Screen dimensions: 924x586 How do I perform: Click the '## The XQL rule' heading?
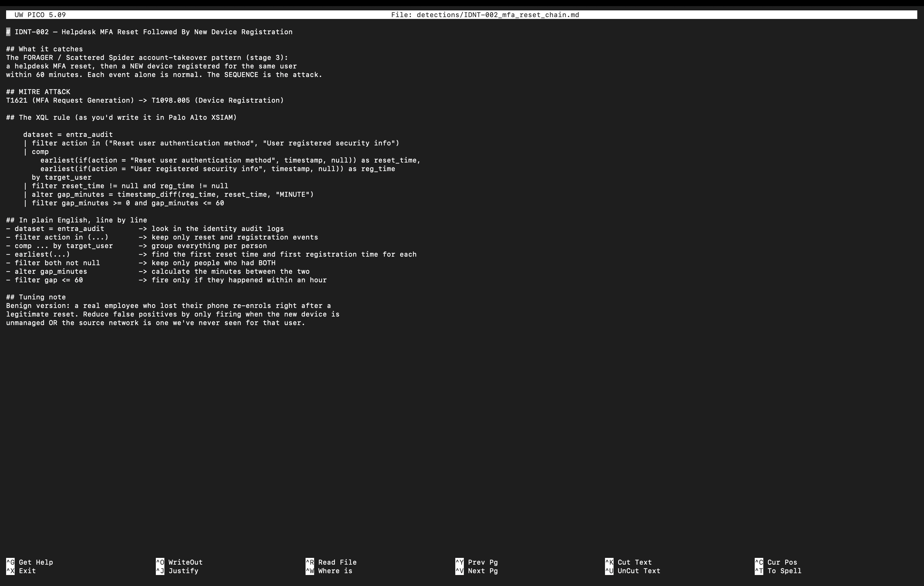(x=122, y=117)
